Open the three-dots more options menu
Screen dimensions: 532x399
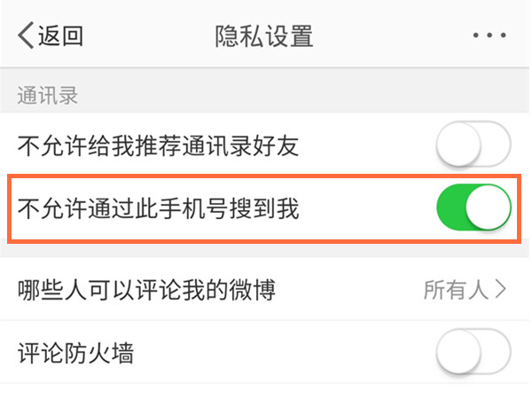pyautogui.click(x=488, y=35)
